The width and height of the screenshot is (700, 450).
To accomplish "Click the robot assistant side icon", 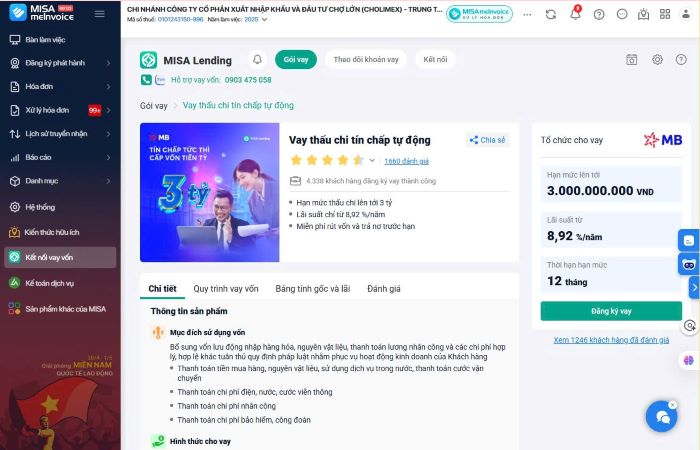I will click(x=688, y=264).
